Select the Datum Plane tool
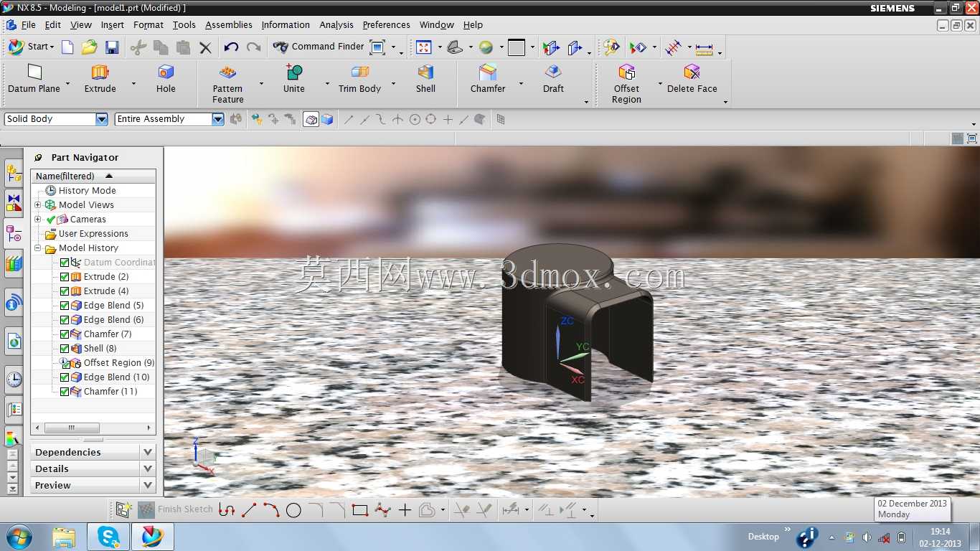 click(x=34, y=79)
